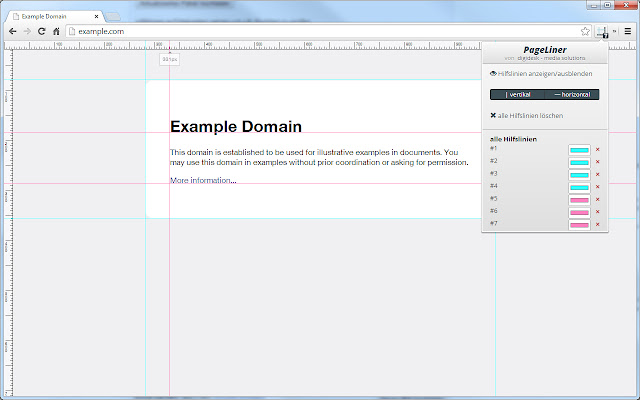Toggle Hilfslinien anzeigen/ausblenden visibility
The height and width of the screenshot is (400, 640).
[x=541, y=74]
